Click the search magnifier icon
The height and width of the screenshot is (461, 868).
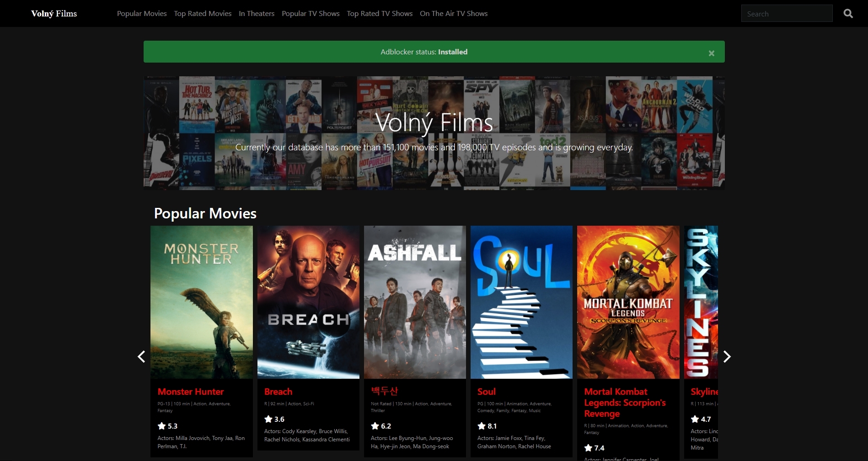click(848, 14)
